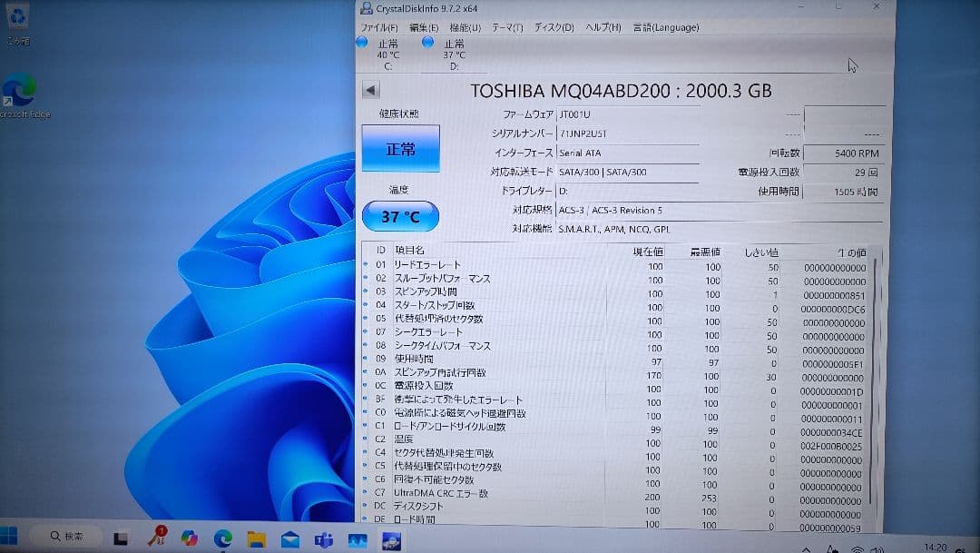The image size is (980, 553).
Task: Click the back navigation arrow
Action: click(370, 89)
